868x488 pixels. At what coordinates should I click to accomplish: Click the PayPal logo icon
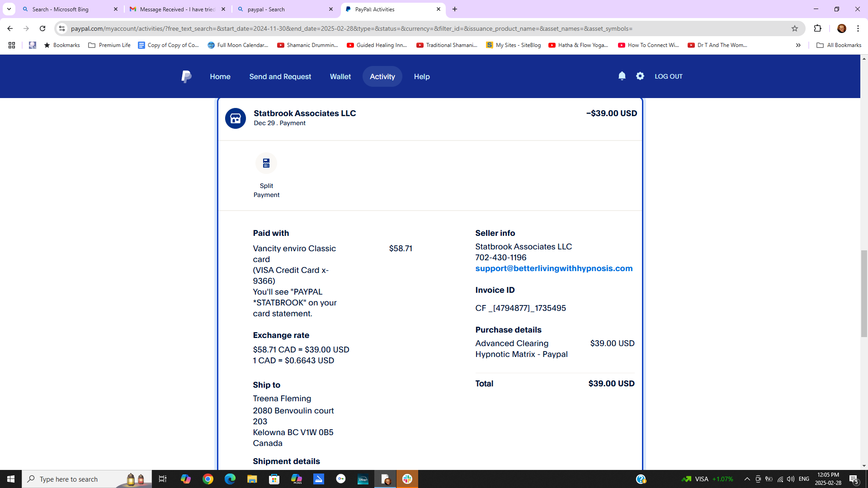click(186, 76)
